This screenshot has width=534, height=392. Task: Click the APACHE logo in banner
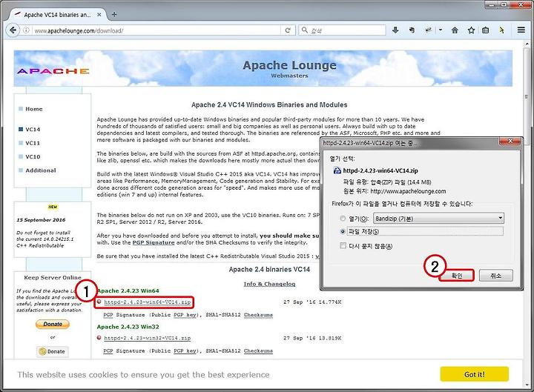pyautogui.click(x=53, y=71)
